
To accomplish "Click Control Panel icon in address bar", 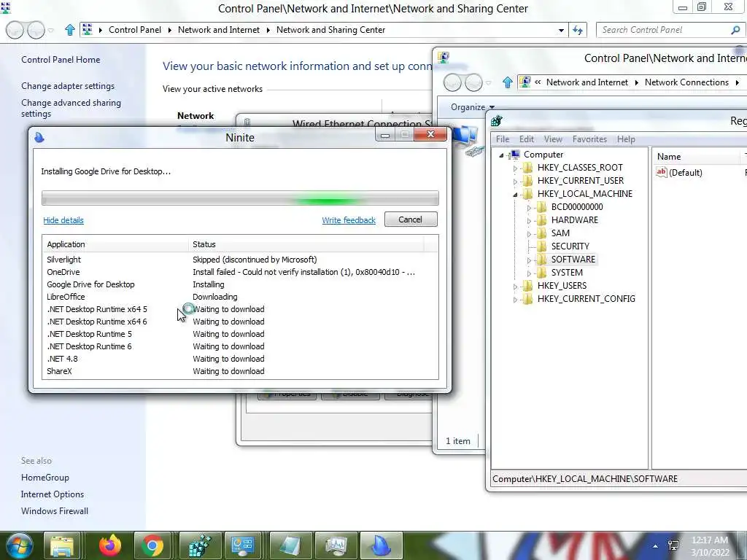I will pos(88,29).
